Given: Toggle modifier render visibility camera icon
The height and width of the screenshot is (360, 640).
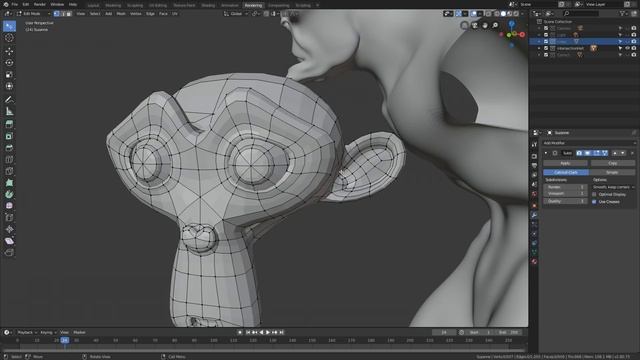Looking at the screenshot, I should (x=579, y=153).
